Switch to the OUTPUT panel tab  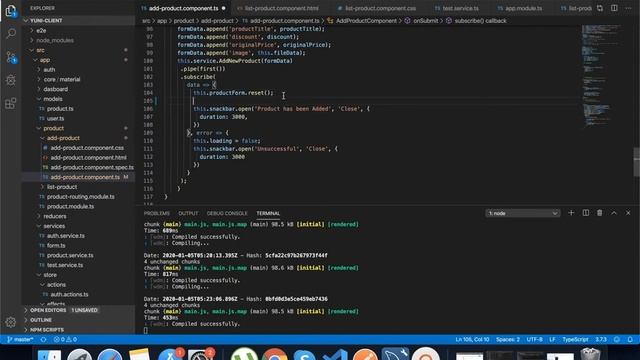click(x=188, y=213)
